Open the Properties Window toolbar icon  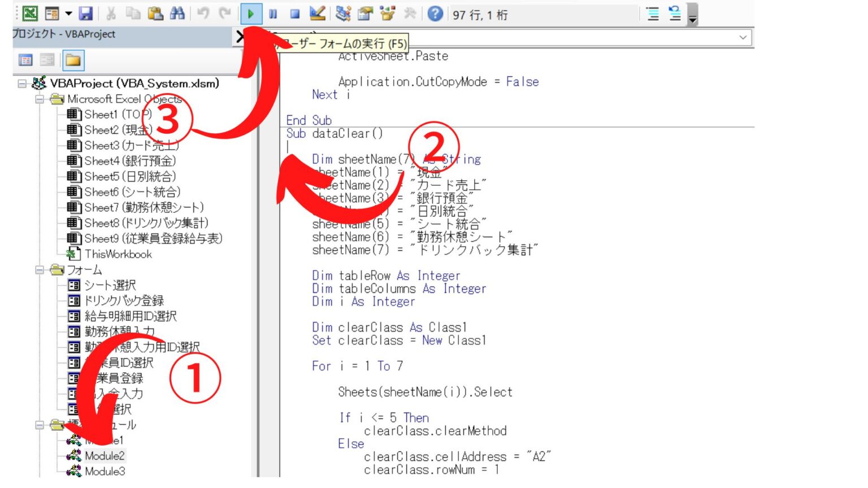point(365,14)
